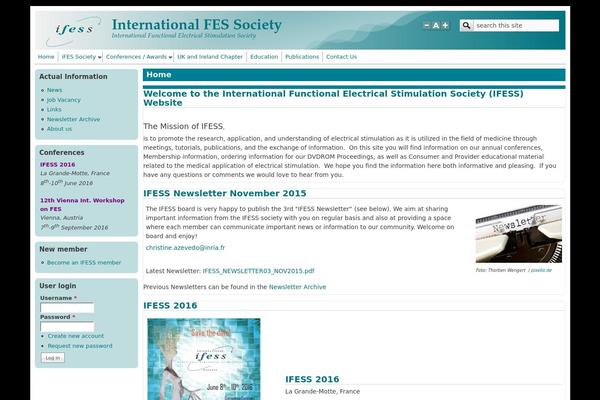600x400 pixels.
Task: Open the Contact Us menu item
Action: point(341,57)
